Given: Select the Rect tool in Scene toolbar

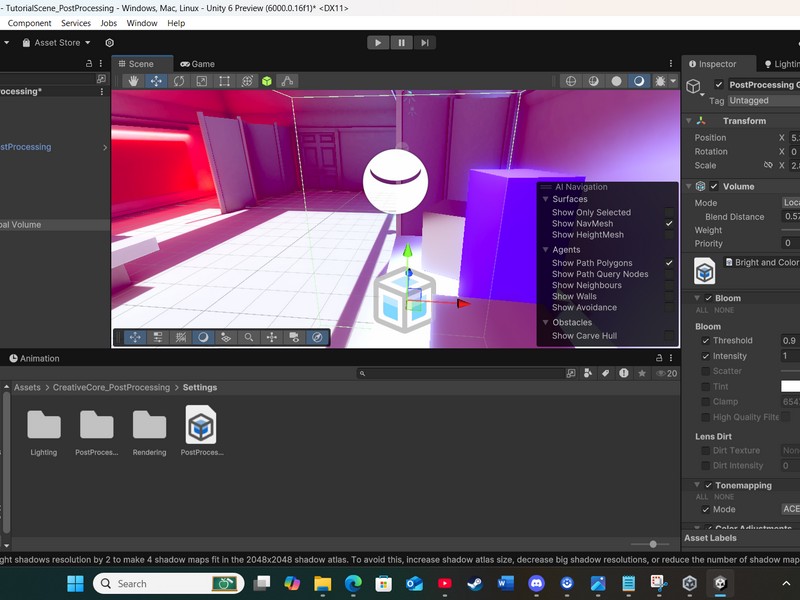Looking at the screenshot, I should click(x=224, y=81).
